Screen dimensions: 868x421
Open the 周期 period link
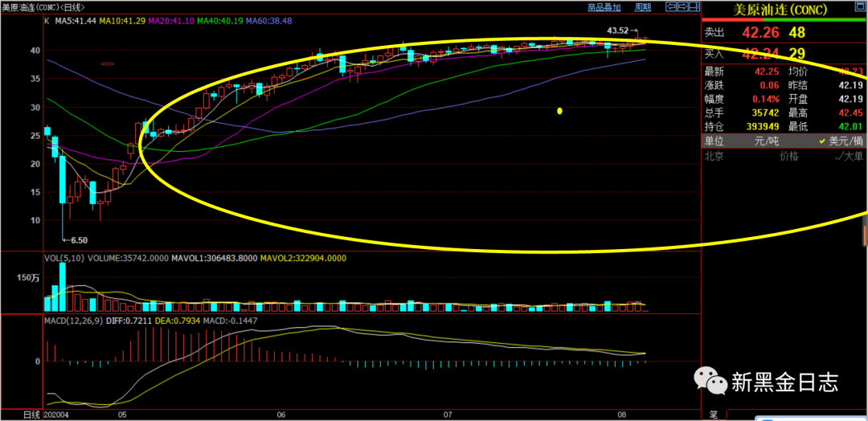point(643,7)
